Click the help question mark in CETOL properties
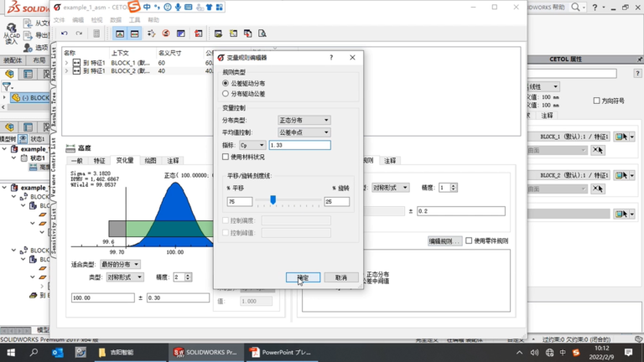Viewport: 644px width, 362px height. click(x=637, y=74)
